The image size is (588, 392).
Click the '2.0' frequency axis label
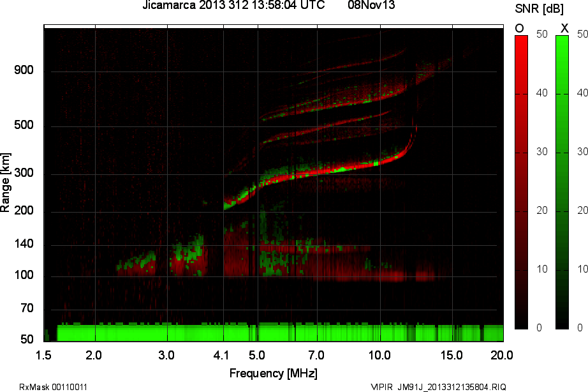[x=93, y=355]
